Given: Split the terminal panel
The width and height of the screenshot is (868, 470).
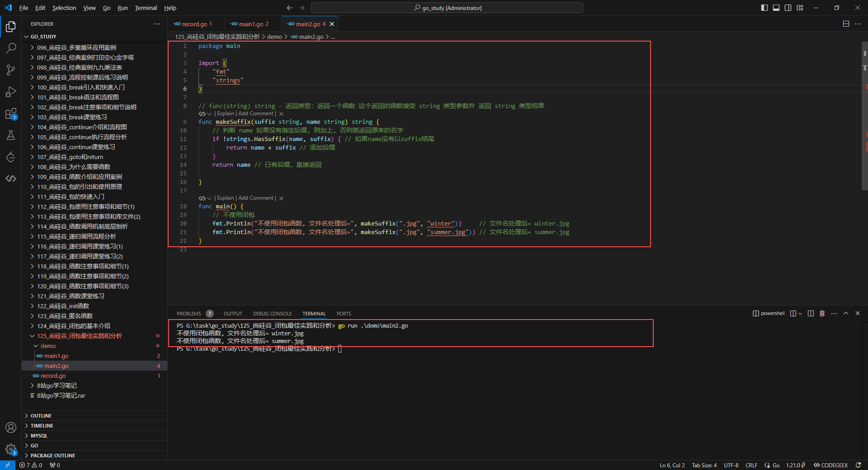Looking at the screenshot, I should 811,313.
